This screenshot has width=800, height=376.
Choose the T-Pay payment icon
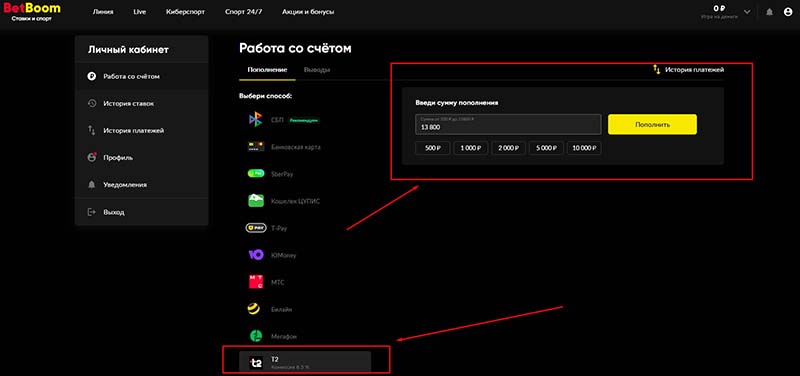(x=256, y=228)
